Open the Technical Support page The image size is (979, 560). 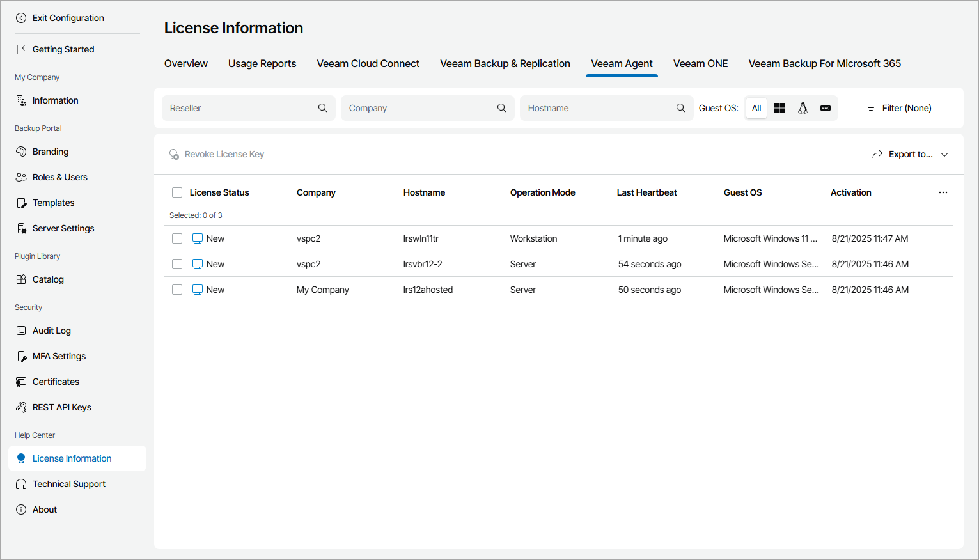click(69, 484)
